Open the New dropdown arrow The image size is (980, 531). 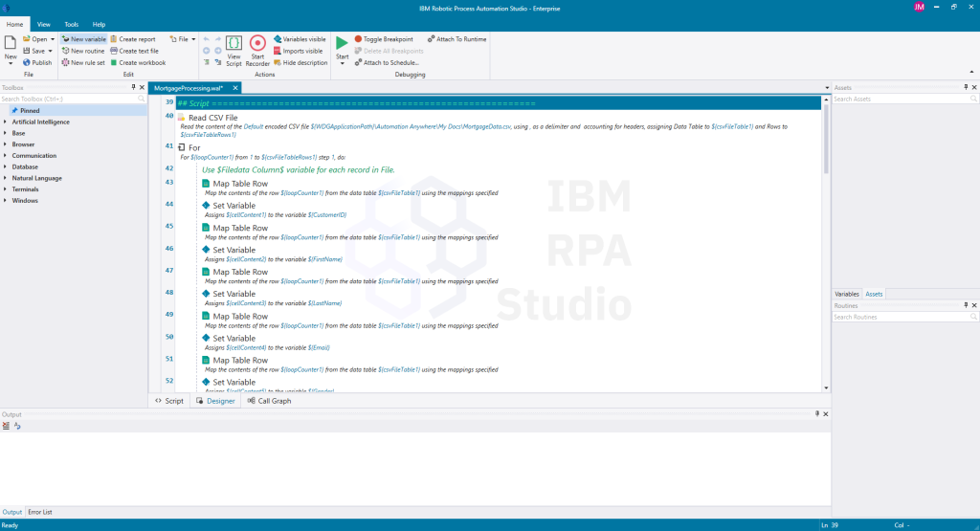[x=10, y=64]
